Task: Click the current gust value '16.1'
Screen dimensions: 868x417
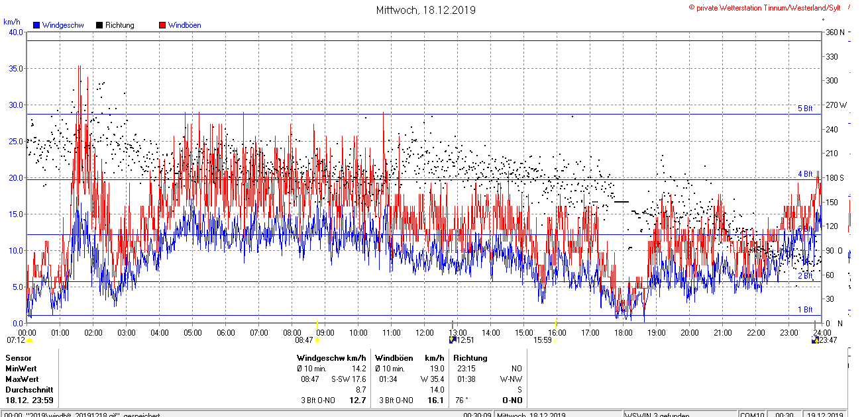Action: click(x=436, y=400)
